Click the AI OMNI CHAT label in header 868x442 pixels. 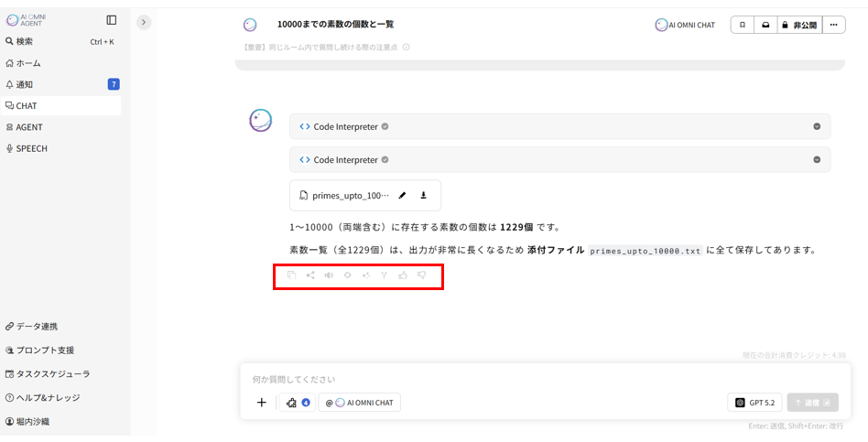(x=685, y=25)
